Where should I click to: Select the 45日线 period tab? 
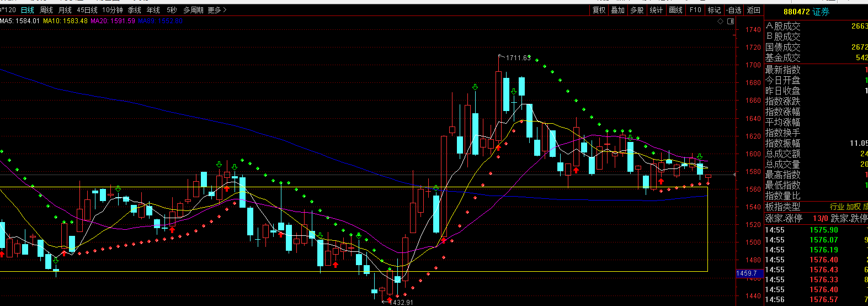pos(87,10)
